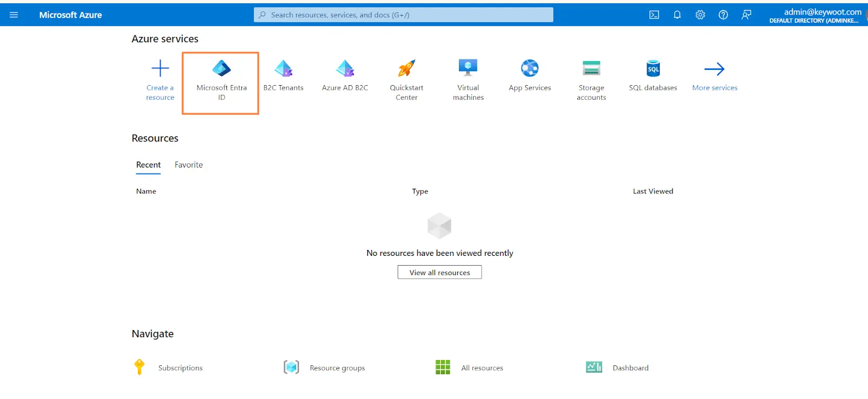The height and width of the screenshot is (399, 868).
Task: Open the portal hamburger menu
Action: pos(14,15)
